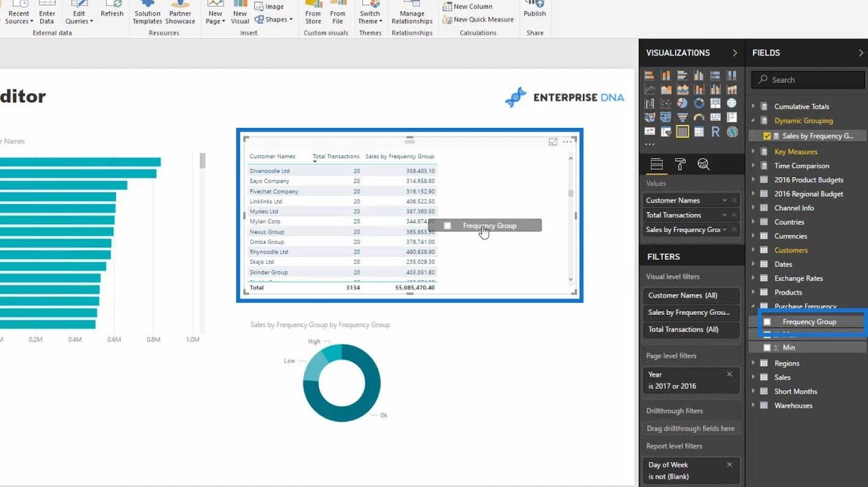
Task: Select the slicer visualization icon
Action: (x=666, y=131)
